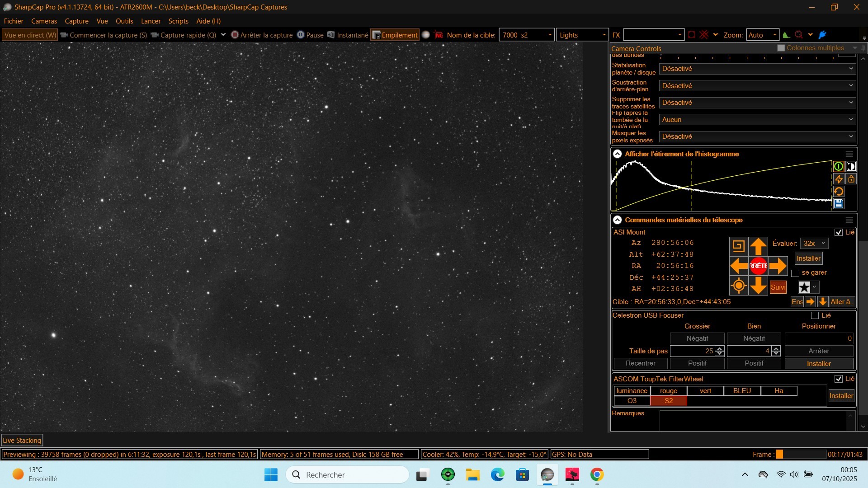868x488 pixels.
Task: Save the histogram stretch using the blue floppy disk icon
Action: pyautogui.click(x=839, y=204)
